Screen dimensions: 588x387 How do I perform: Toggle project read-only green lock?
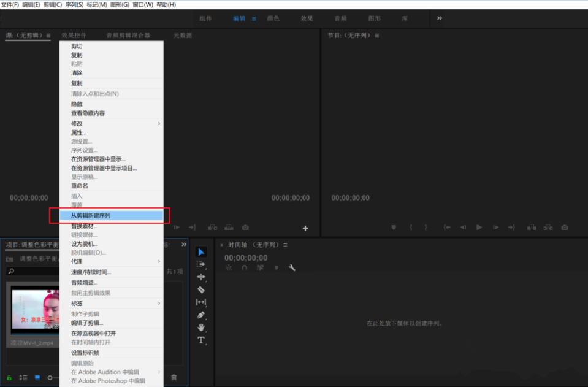pos(9,378)
